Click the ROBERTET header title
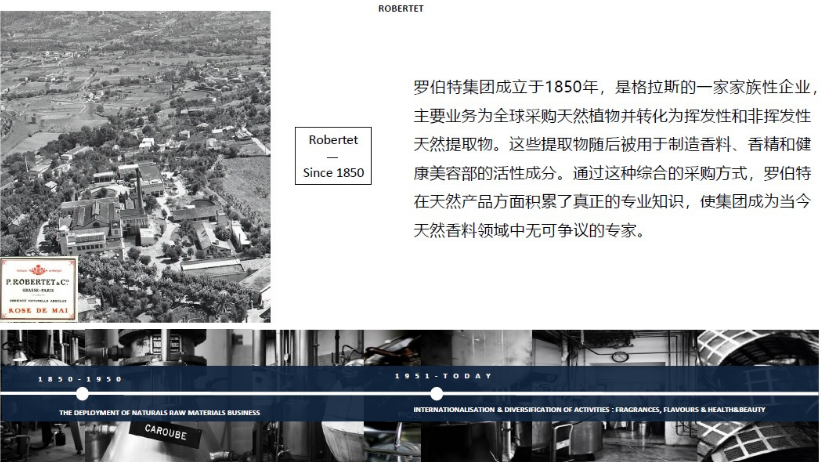This screenshot has height=462, width=821. tap(401, 8)
